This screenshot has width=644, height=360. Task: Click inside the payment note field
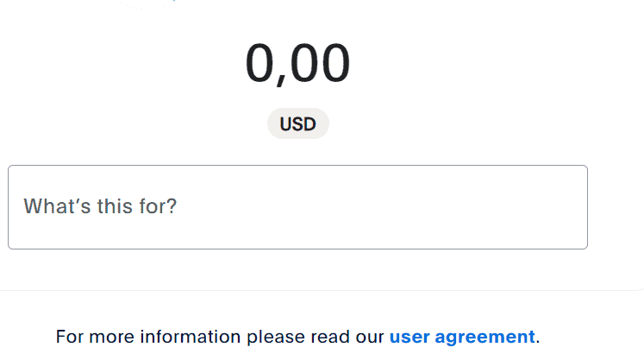point(297,207)
